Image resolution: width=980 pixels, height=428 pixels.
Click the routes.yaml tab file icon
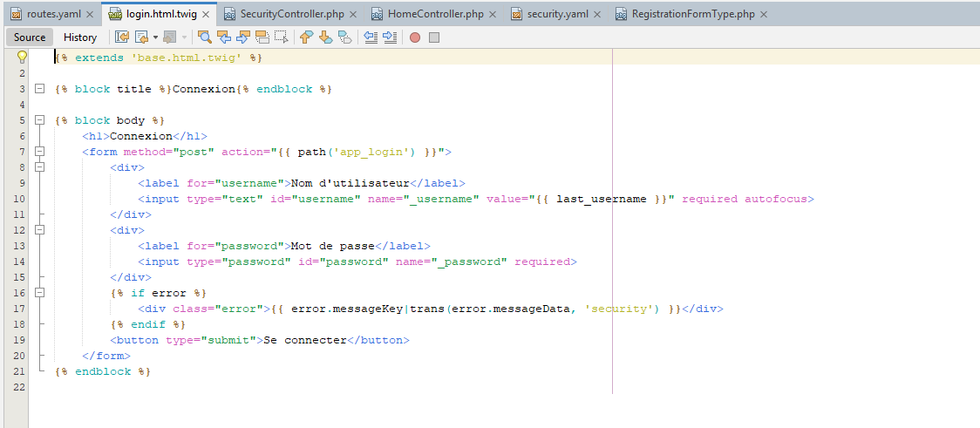[17, 14]
